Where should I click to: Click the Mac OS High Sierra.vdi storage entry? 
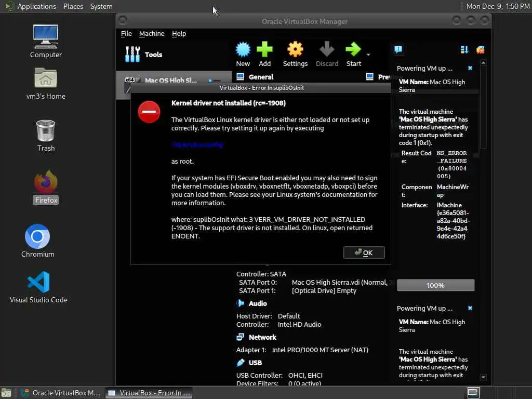[340, 282]
